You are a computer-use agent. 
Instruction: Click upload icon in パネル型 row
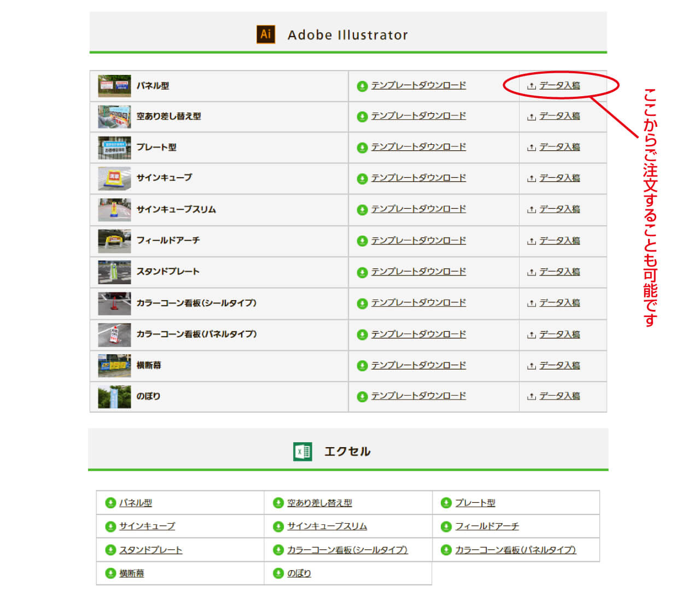point(531,86)
